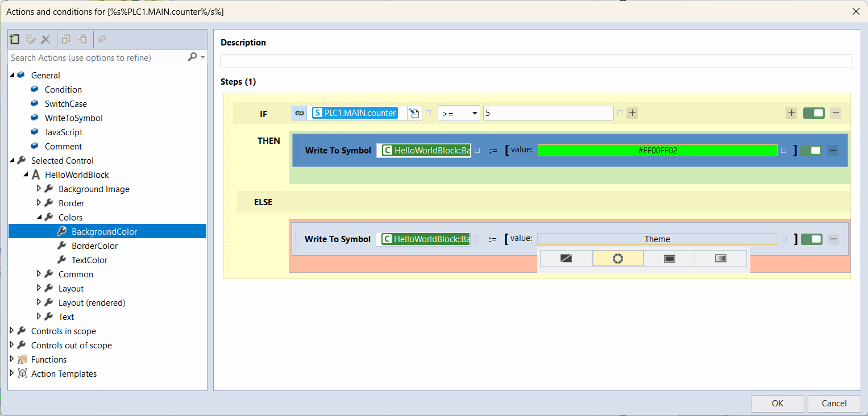Open the comparison operator dropdown showing >=

coord(459,113)
